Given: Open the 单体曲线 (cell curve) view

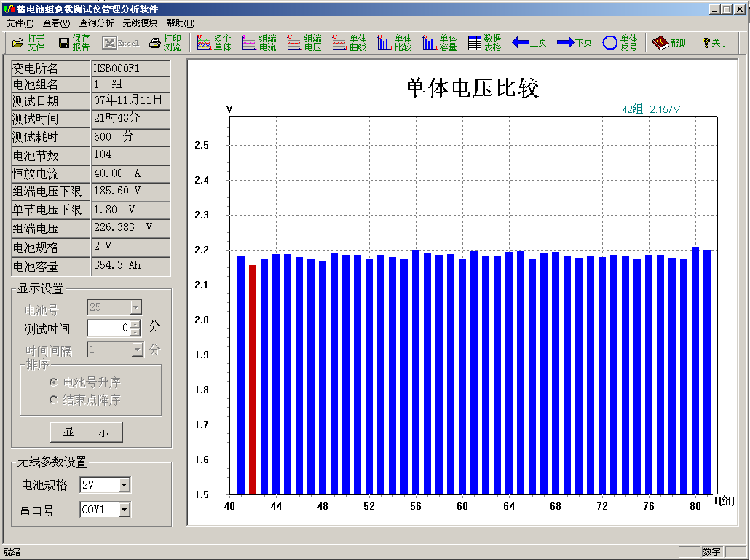Looking at the screenshot, I should click(350, 43).
